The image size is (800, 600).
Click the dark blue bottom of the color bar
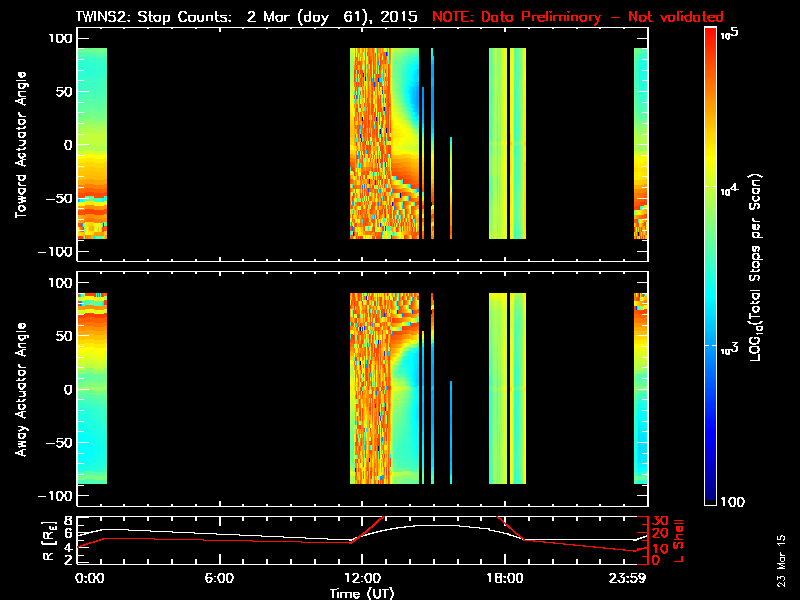click(x=711, y=498)
